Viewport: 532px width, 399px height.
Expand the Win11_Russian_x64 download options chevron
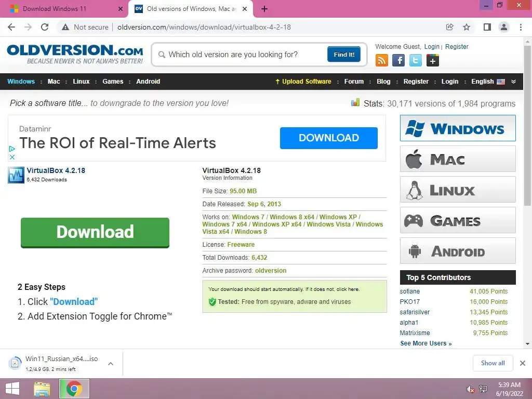(111, 364)
